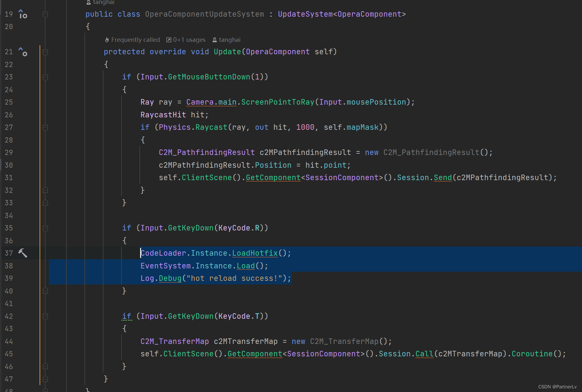Collapse the KeyCode.R if fold on line 35
The height and width of the screenshot is (392, 582).
point(45,228)
